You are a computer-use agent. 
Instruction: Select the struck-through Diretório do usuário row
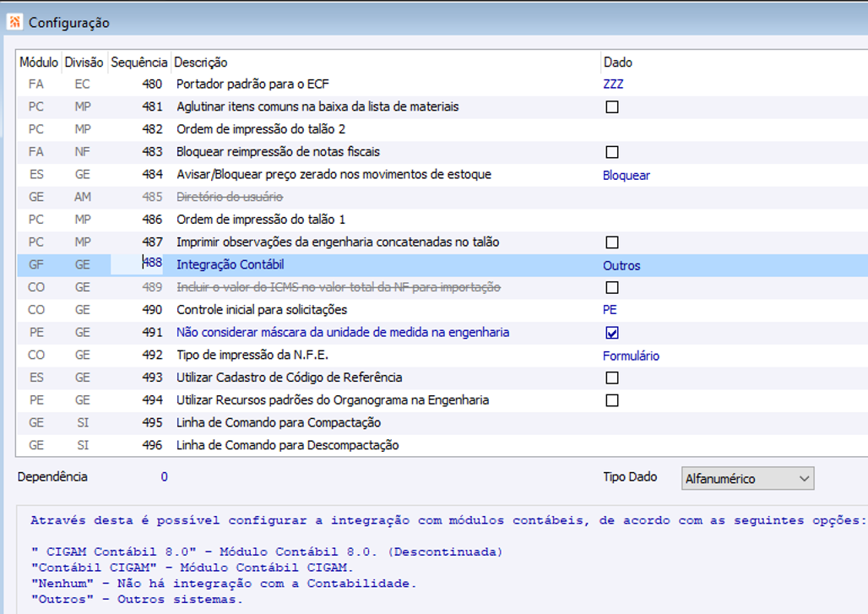click(442, 197)
